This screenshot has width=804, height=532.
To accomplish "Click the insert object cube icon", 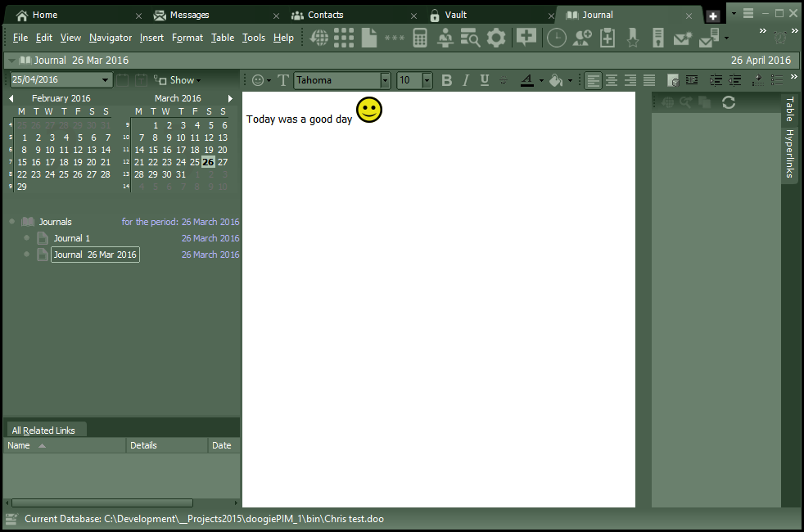I will click(x=673, y=80).
